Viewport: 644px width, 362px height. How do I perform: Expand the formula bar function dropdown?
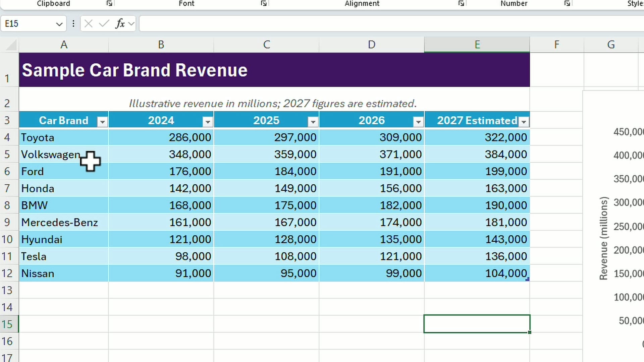pyautogui.click(x=131, y=24)
